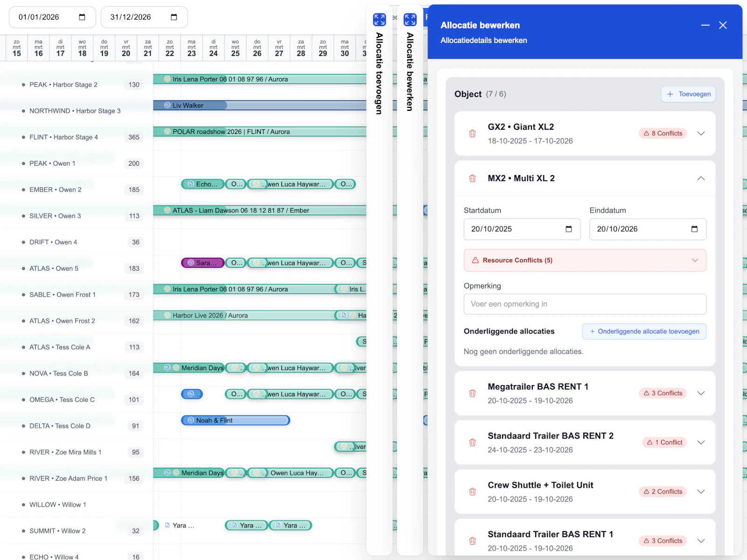The image size is (747, 560).
Task: Open Meridian Days chip on NOVA row
Action: pyautogui.click(x=189, y=368)
